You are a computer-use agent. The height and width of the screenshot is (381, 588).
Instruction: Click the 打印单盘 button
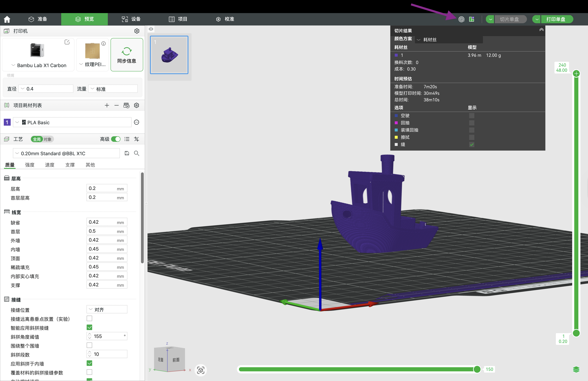point(556,19)
